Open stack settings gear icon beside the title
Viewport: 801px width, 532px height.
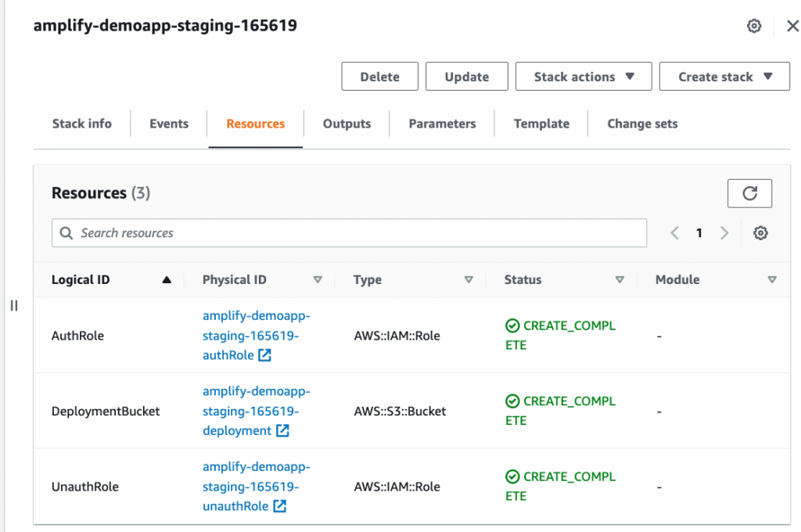754,26
